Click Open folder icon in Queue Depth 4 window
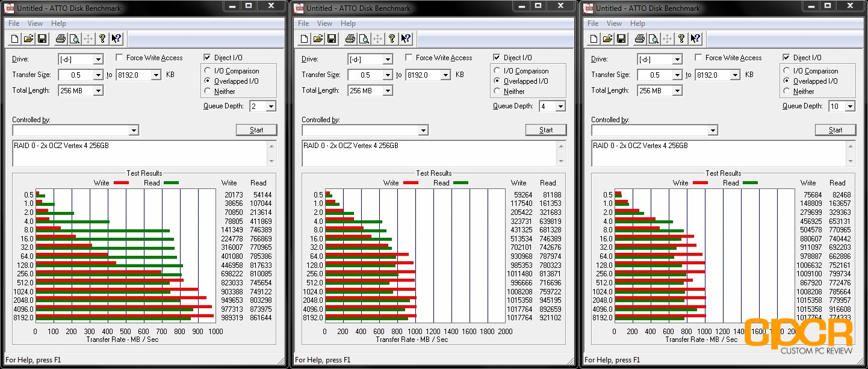This screenshot has height=369, width=868. click(318, 39)
